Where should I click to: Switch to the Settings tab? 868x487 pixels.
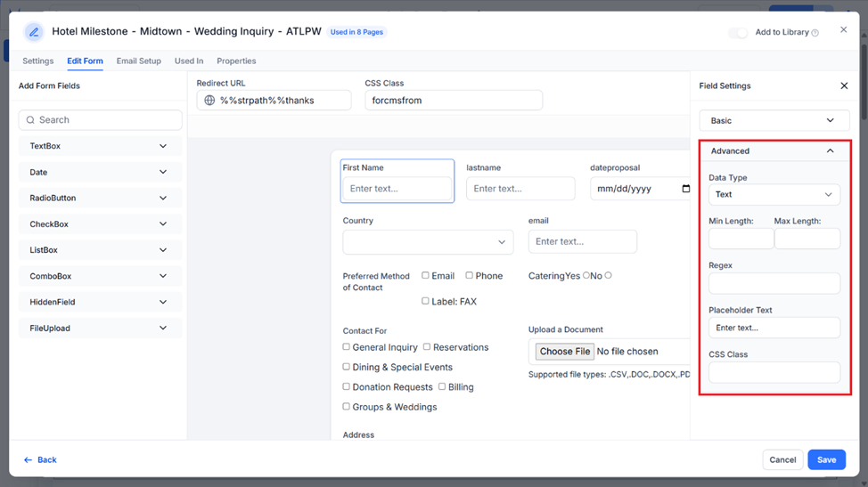37,61
